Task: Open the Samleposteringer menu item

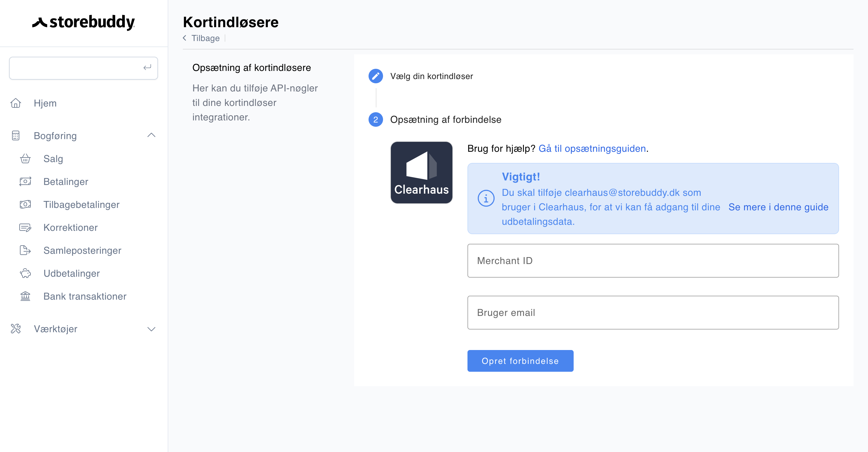Action: tap(82, 250)
